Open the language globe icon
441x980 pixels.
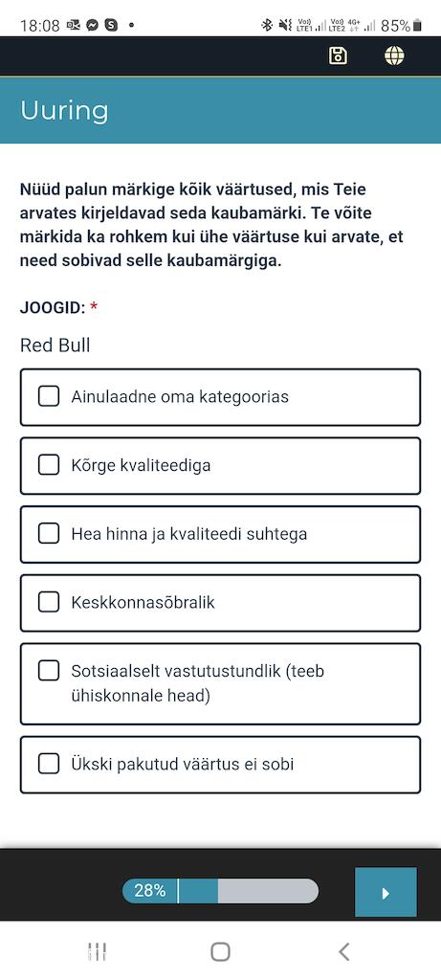tap(394, 56)
